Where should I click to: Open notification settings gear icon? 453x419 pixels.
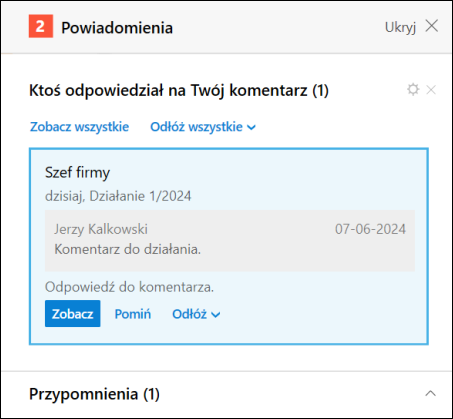(413, 90)
